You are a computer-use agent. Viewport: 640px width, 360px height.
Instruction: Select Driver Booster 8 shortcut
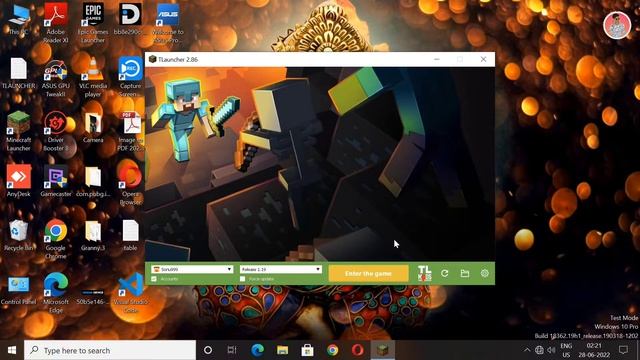click(x=56, y=131)
